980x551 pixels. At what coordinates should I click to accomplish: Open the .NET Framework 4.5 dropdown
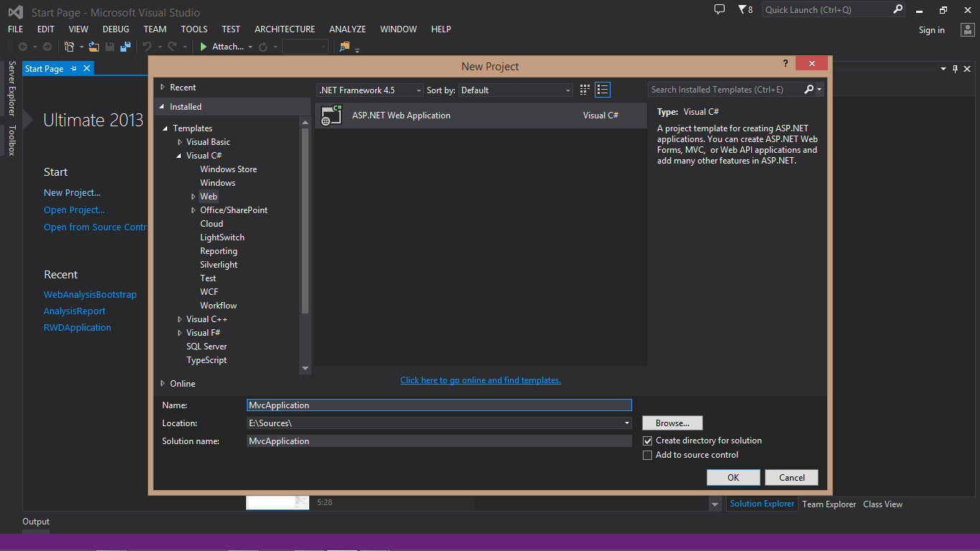point(369,90)
